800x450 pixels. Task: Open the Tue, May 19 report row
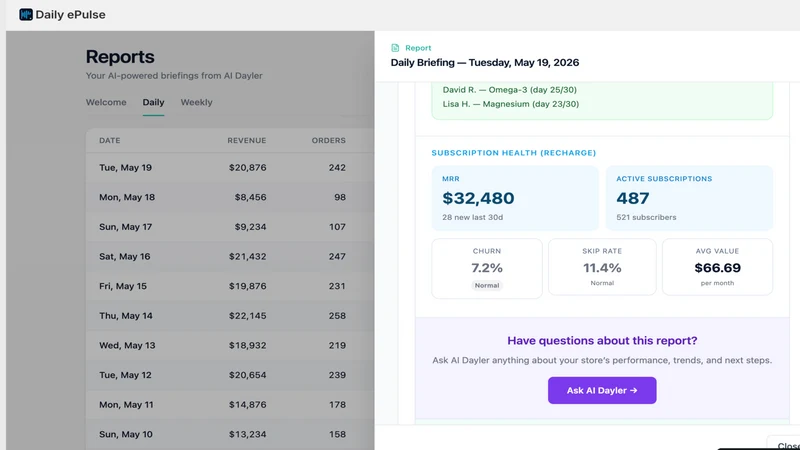pos(230,167)
